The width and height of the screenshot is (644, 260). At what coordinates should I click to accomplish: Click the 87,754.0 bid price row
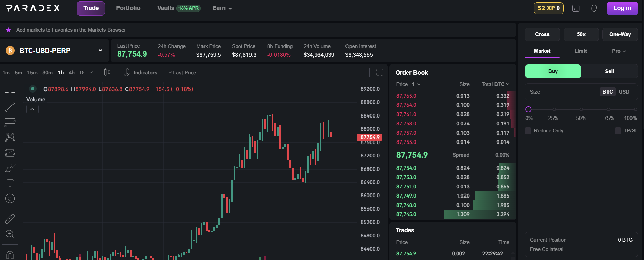(453, 168)
